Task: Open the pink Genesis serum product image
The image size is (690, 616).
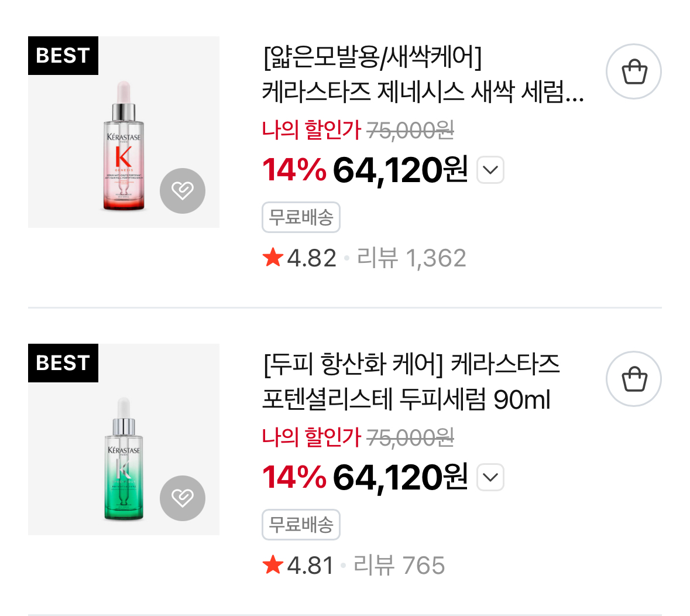Action: coord(123,146)
